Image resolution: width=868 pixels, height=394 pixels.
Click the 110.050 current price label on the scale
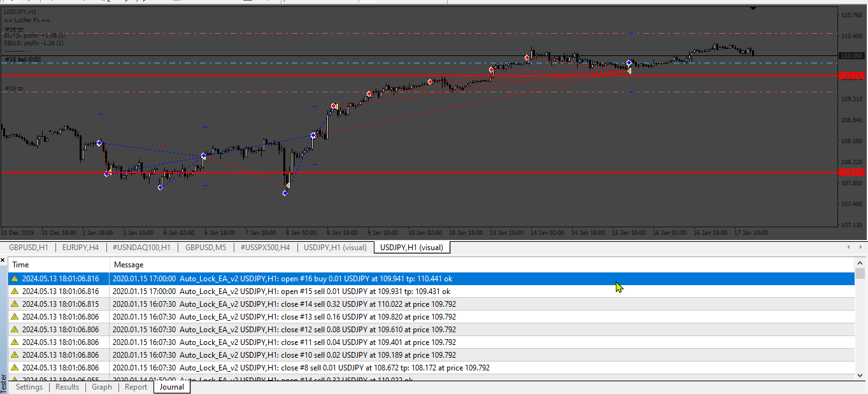(x=851, y=56)
